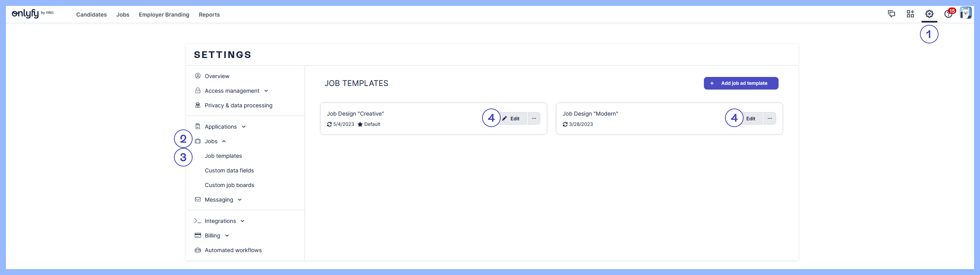Click the onlyfy by XING logo
This screenshot has height=275, width=980.
tap(32, 14)
